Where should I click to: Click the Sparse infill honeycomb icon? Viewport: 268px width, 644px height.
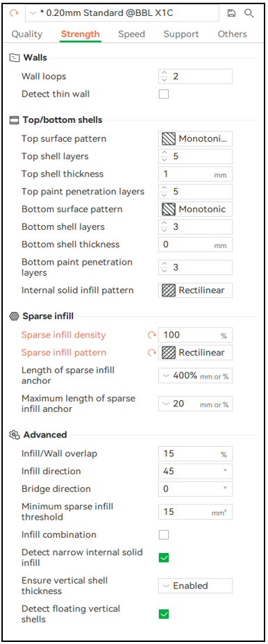(x=14, y=316)
